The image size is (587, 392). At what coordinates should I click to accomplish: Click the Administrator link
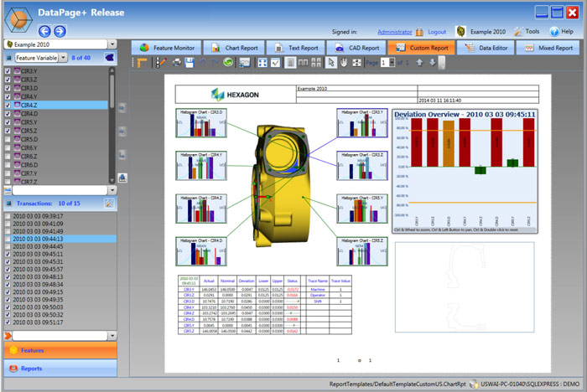pos(395,32)
